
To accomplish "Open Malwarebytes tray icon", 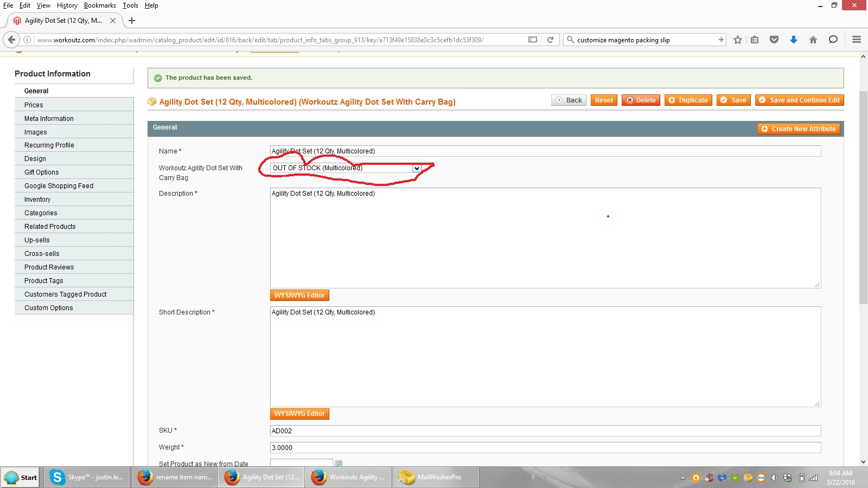I will tap(722, 478).
